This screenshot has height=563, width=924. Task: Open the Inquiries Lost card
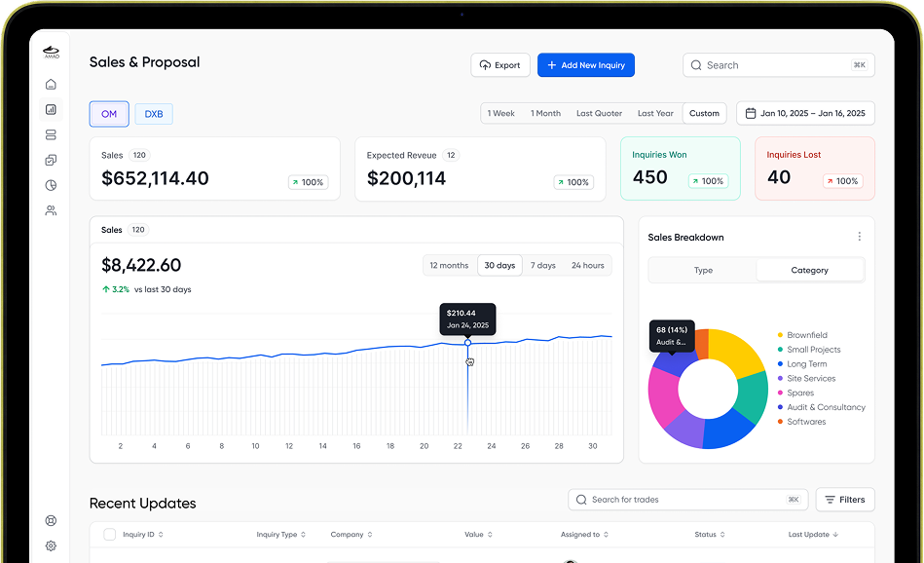pyautogui.click(x=814, y=169)
